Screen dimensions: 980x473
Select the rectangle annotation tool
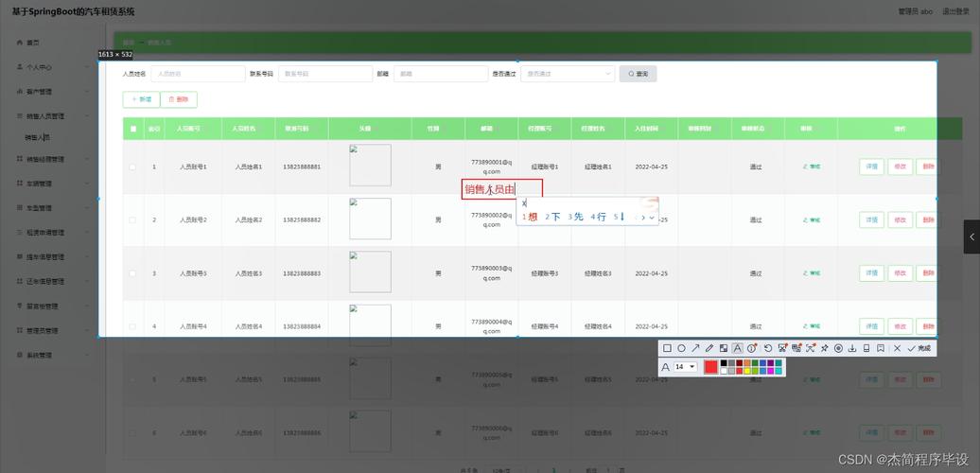[x=667, y=348]
